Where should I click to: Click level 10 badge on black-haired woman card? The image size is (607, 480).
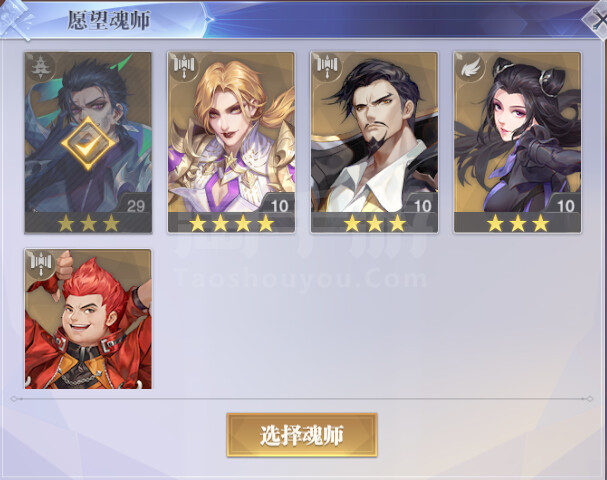(565, 206)
